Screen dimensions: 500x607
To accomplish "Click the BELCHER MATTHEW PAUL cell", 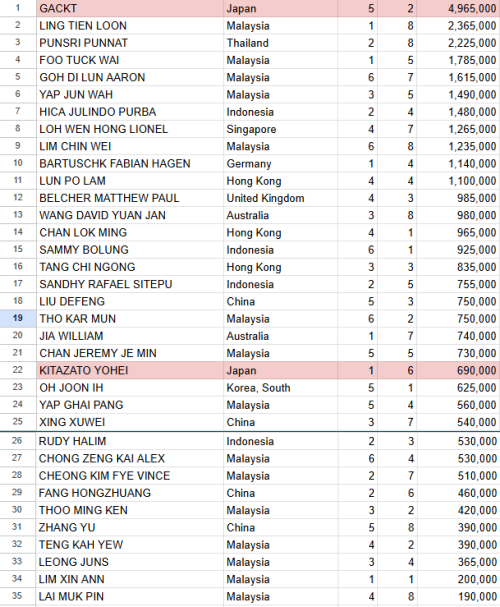I will [130, 198].
